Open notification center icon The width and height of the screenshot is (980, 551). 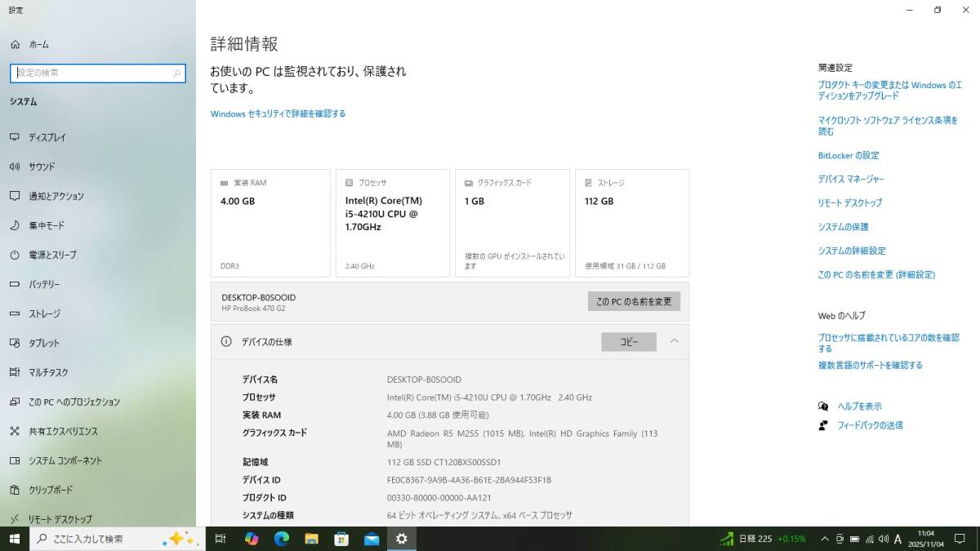960,539
